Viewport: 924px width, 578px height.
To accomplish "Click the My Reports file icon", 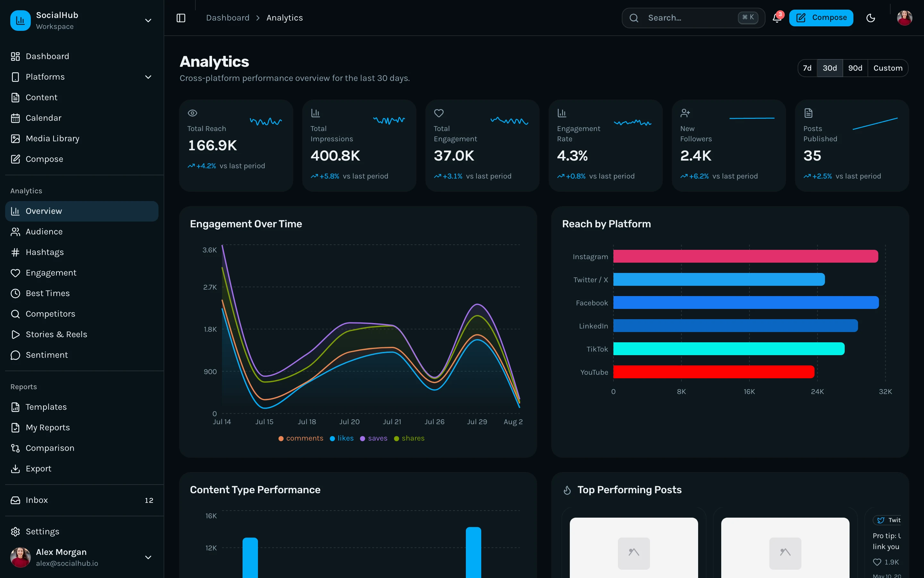I will point(15,427).
